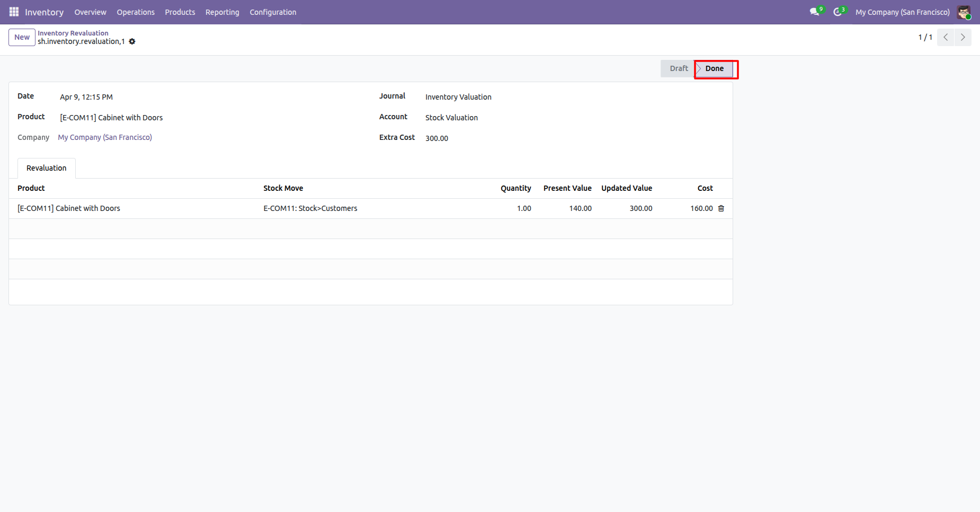Click the New button
The image size is (980, 512).
(x=22, y=37)
